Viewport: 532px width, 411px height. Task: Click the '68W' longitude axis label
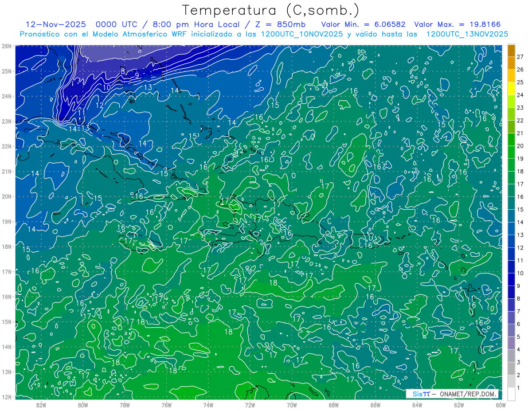tap(334, 404)
